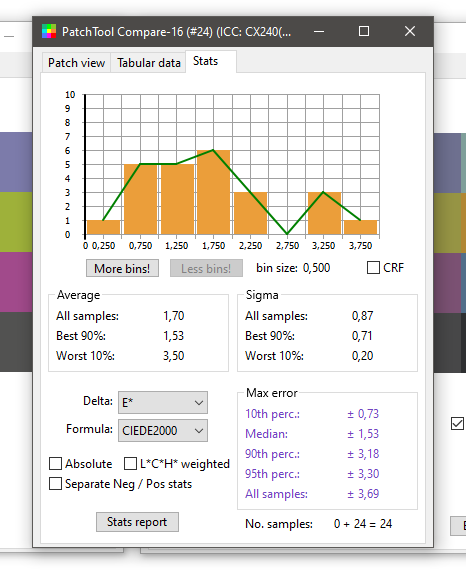The image size is (466, 570).
Task: Click the bin size value 0,500
Action: point(317,268)
